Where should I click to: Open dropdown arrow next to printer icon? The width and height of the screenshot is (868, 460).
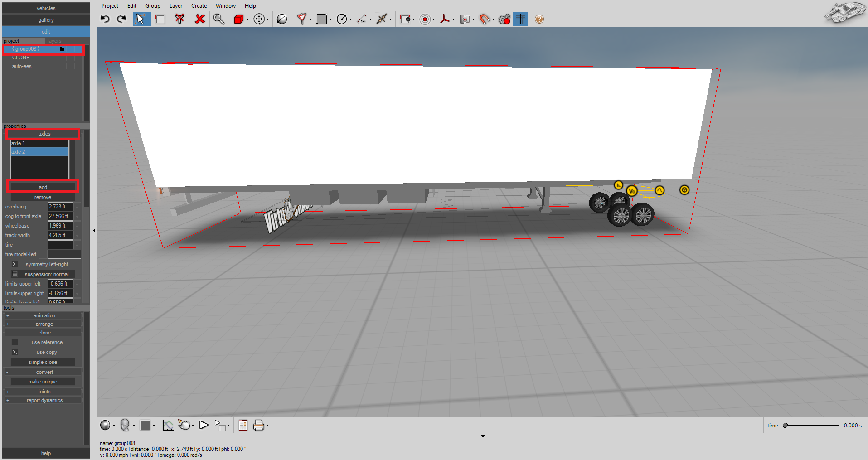pyautogui.click(x=267, y=426)
